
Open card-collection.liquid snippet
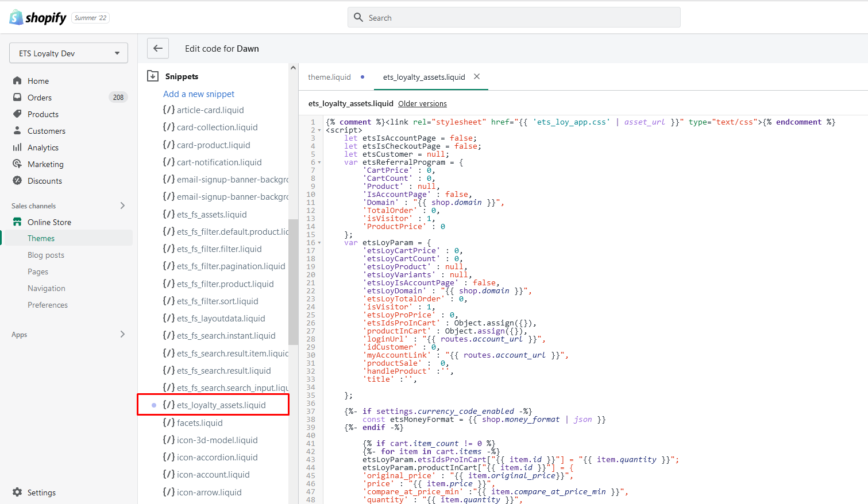pyautogui.click(x=217, y=127)
